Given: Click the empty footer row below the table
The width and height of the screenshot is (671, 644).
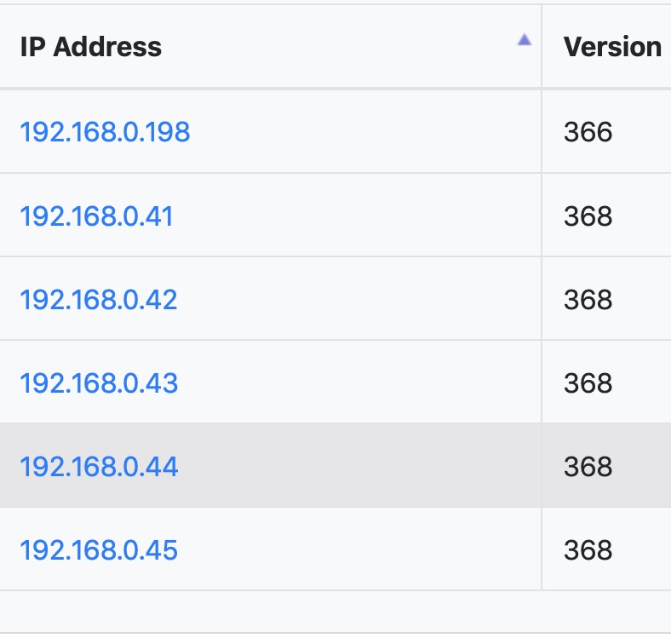Looking at the screenshot, I should pos(335,612).
